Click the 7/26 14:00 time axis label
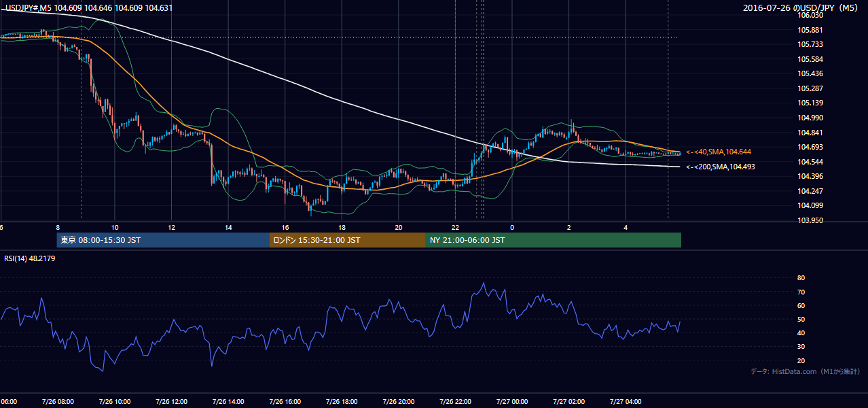 pos(228,401)
